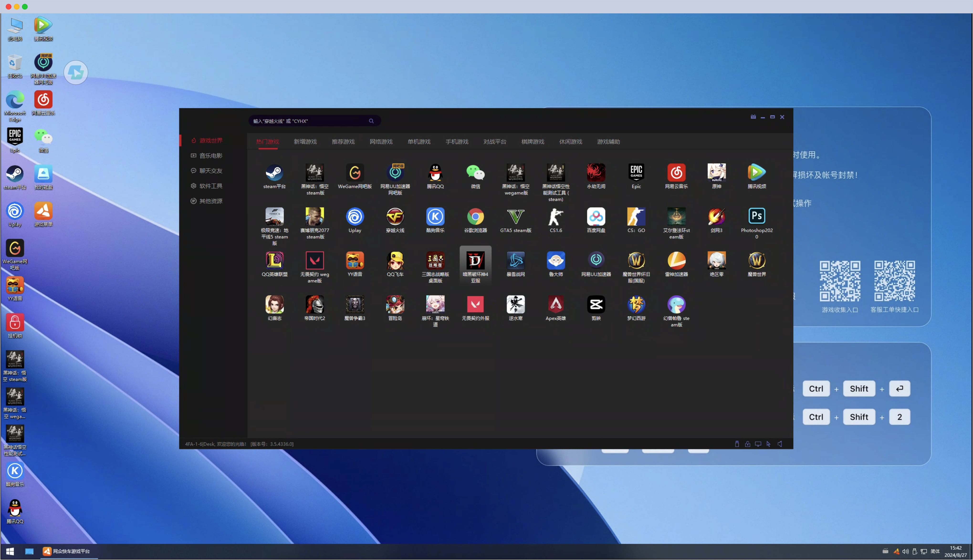Click the search magnifier icon
The height and width of the screenshot is (560, 973).
point(371,121)
